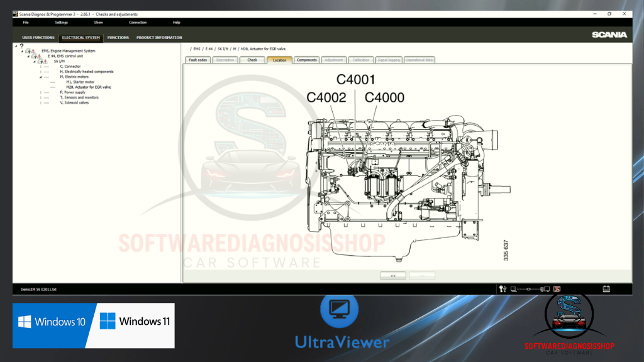Viewport: 644px width, 362px height.
Task: Switch to the Components tab
Action: (307, 60)
